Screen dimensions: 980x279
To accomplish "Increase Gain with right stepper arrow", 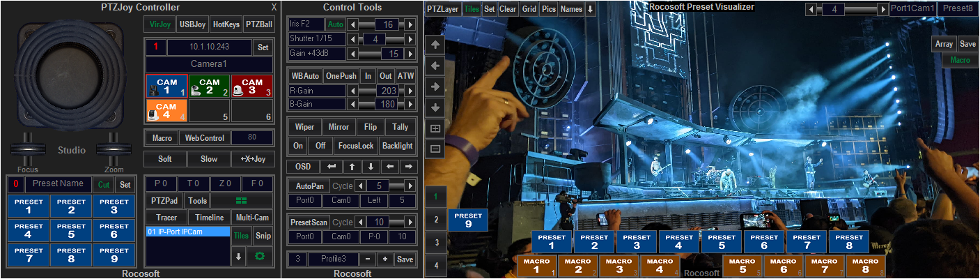I will pyautogui.click(x=412, y=54).
